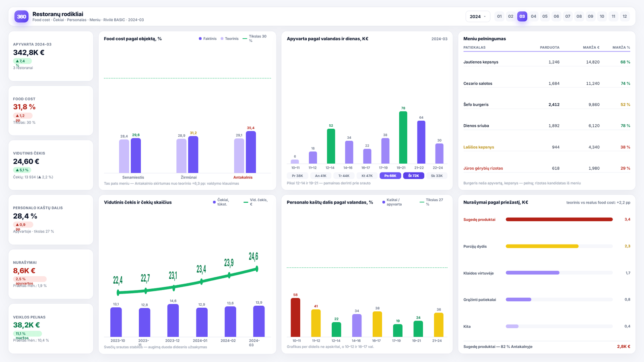Click the Antakalnis 35,4 bar

251,152
